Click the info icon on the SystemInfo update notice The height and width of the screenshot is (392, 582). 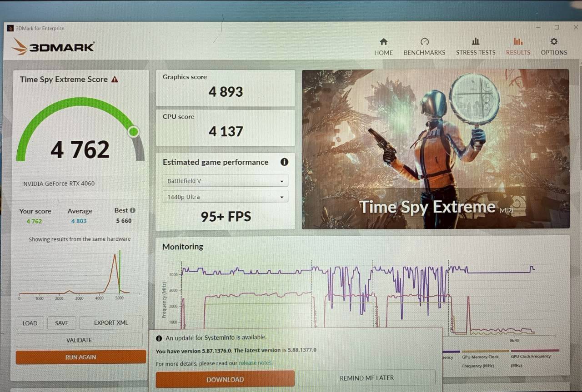[x=159, y=337]
